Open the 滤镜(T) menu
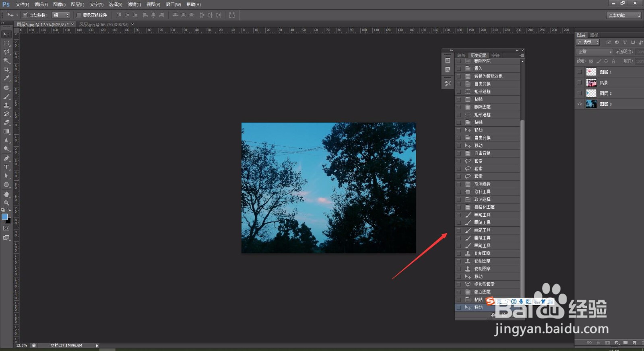 [134, 4]
